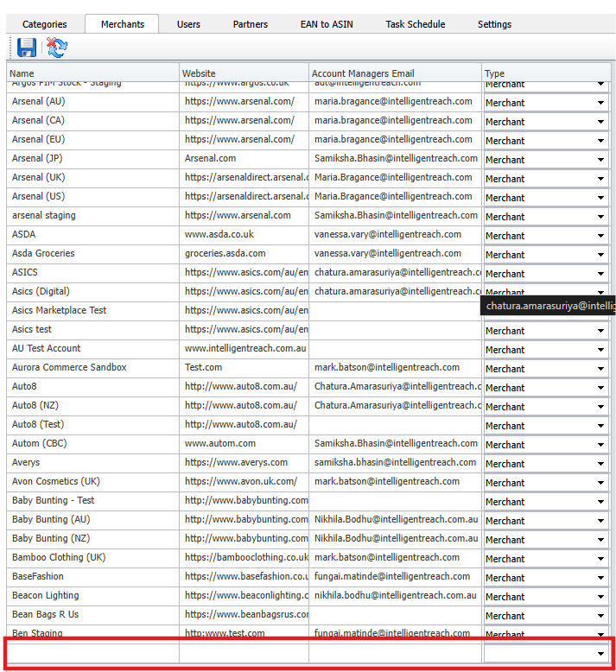This screenshot has width=616, height=672.
Task: Select 'Autom (CBC)' name cell
Action: coord(92,444)
